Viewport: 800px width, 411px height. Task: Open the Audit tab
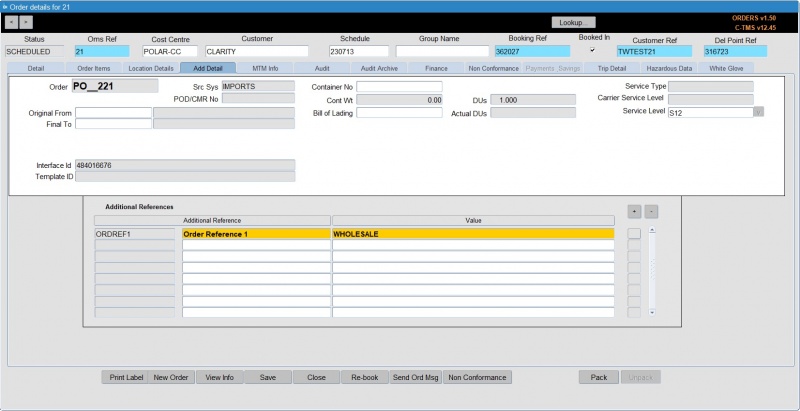click(x=322, y=68)
